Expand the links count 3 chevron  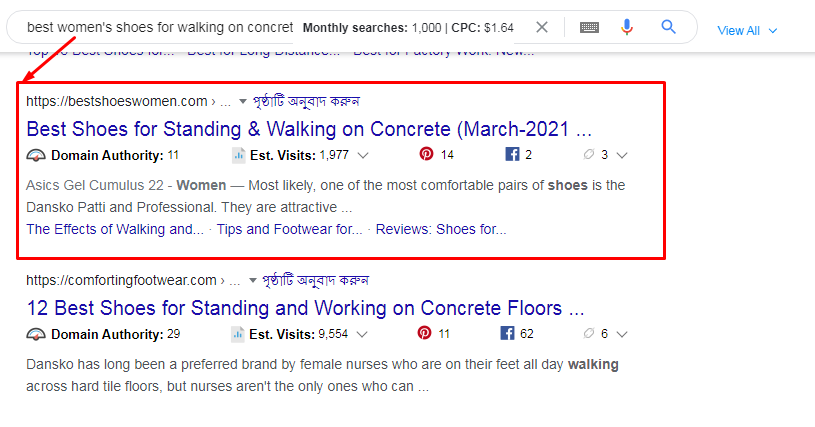622,155
